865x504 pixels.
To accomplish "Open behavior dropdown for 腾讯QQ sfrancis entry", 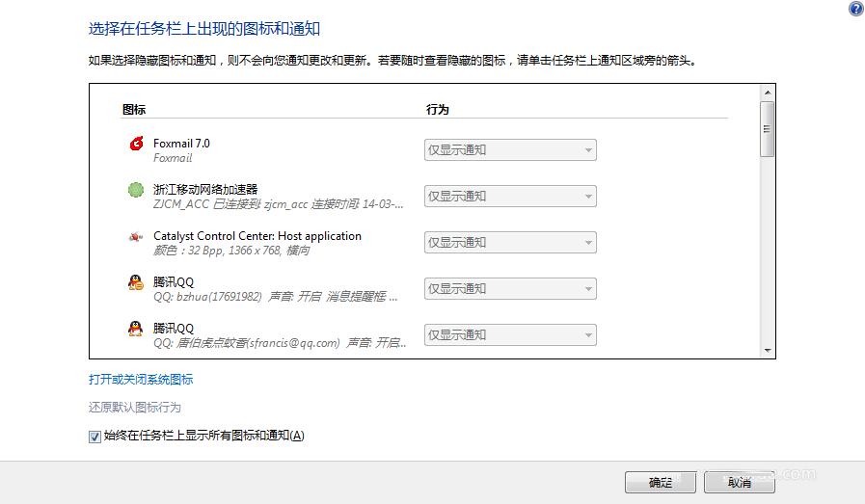I will pos(510,335).
